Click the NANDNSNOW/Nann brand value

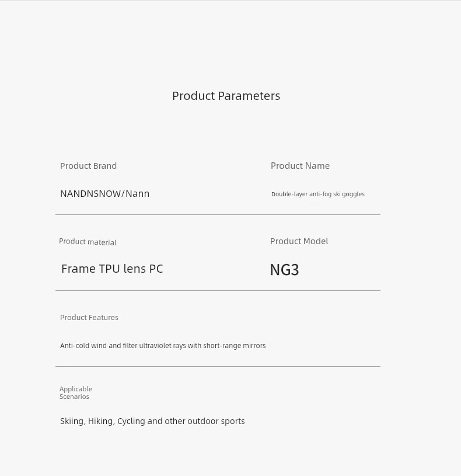[x=104, y=193]
